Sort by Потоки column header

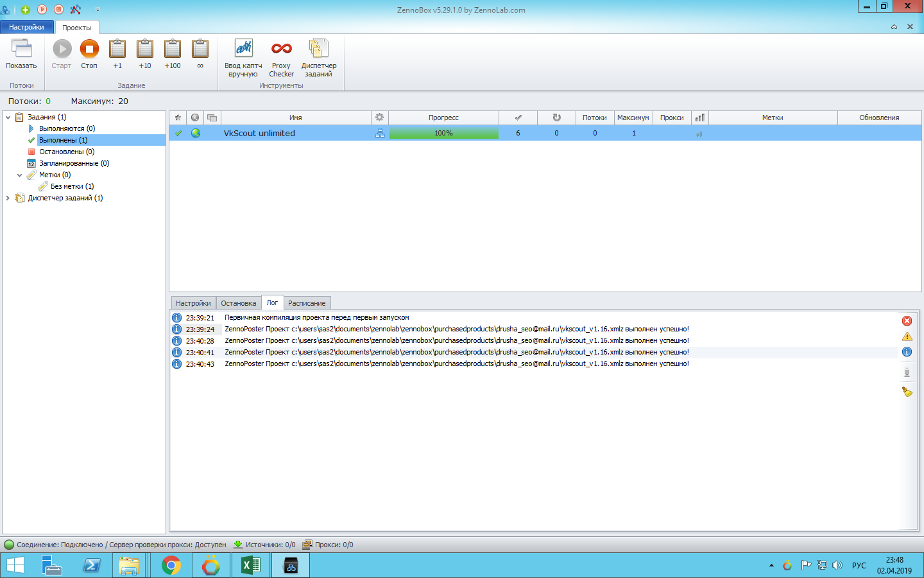(595, 118)
